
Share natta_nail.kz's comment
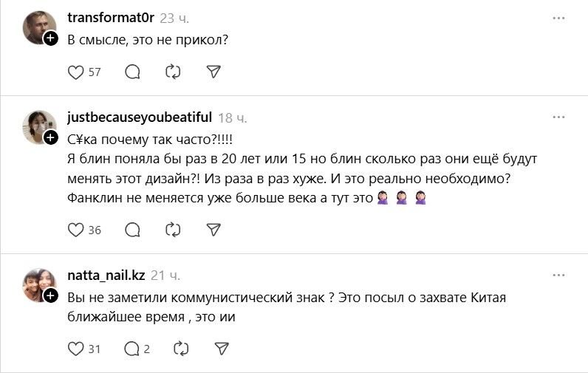220,348
